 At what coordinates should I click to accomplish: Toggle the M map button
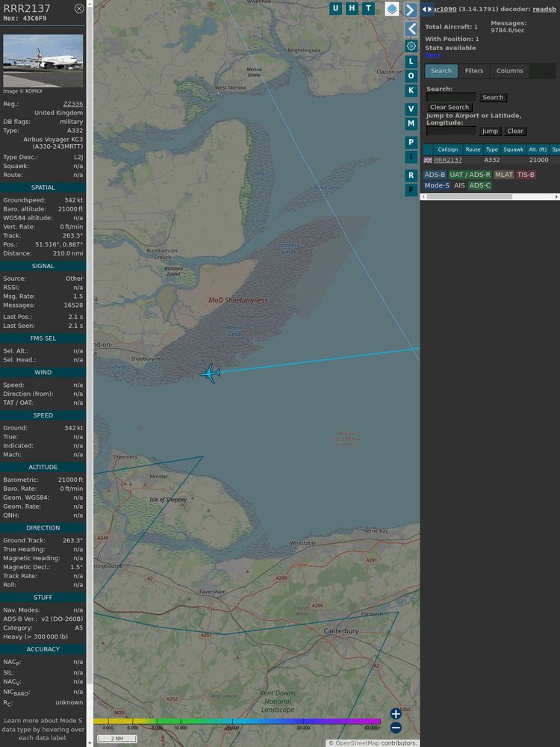pos(411,123)
